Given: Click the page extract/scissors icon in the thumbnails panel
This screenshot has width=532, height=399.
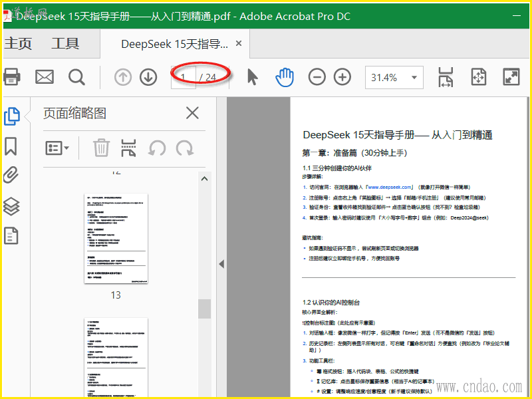Looking at the screenshot, I should pos(128,148).
